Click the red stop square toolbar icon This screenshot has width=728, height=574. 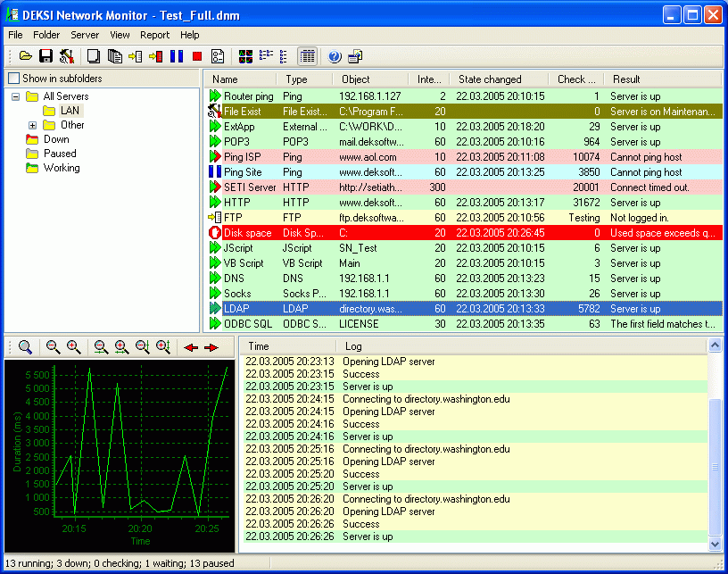(197, 56)
